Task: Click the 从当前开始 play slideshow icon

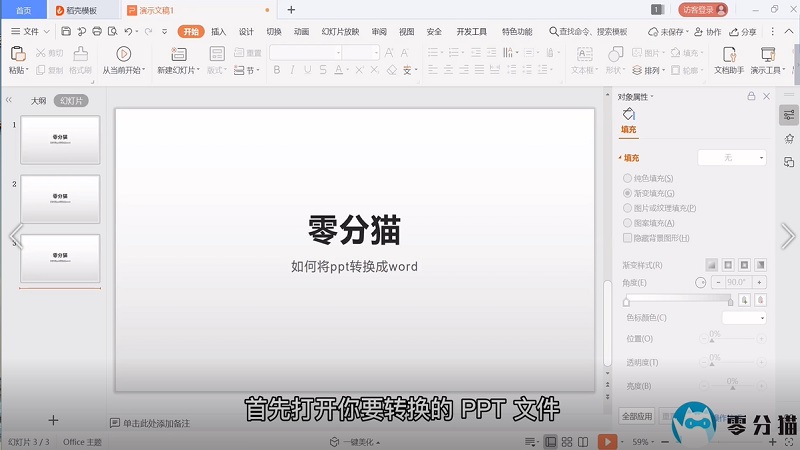Action: [124, 53]
